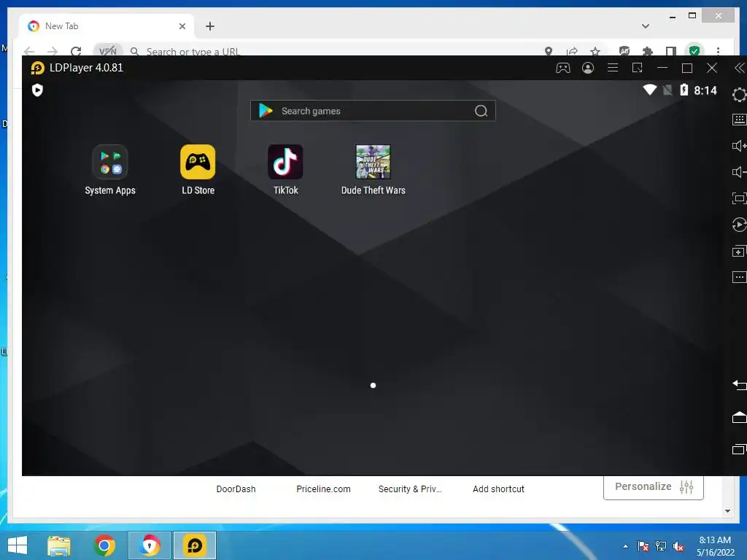Click Android recent apps button
This screenshot has width=747, height=560.
(740, 449)
